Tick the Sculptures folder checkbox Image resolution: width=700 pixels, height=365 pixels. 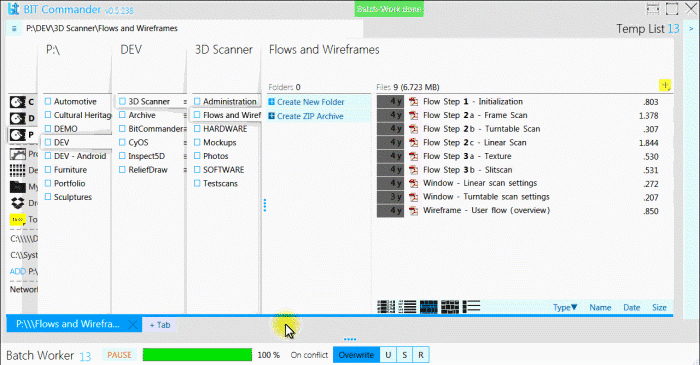48,197
